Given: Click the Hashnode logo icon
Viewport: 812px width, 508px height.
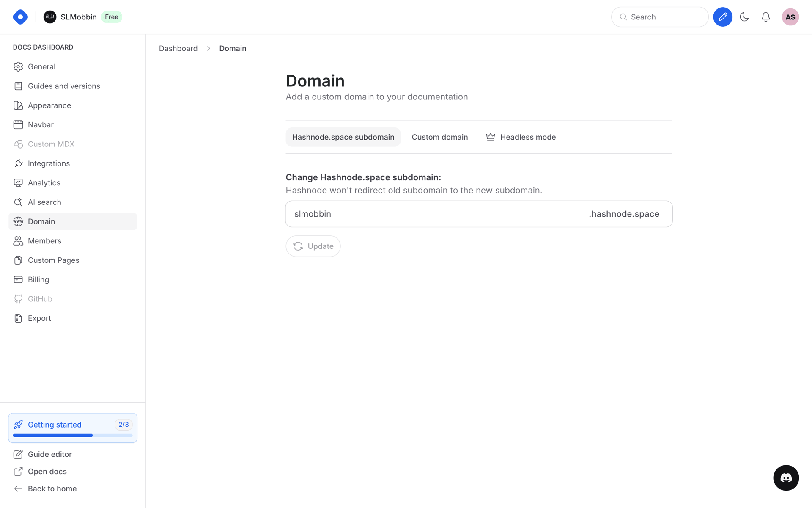Looking at the screenshot, I should click(20, 17).
